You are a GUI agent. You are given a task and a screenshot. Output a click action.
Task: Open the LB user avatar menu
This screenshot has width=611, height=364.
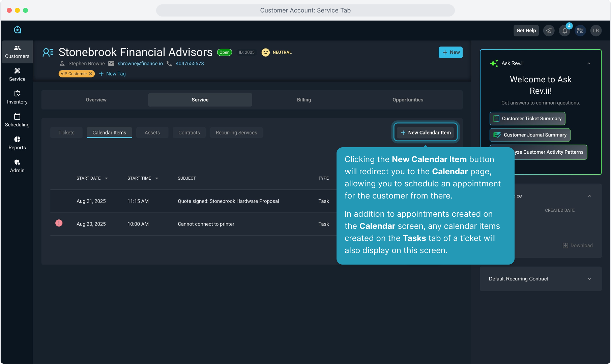coord(596,31)
